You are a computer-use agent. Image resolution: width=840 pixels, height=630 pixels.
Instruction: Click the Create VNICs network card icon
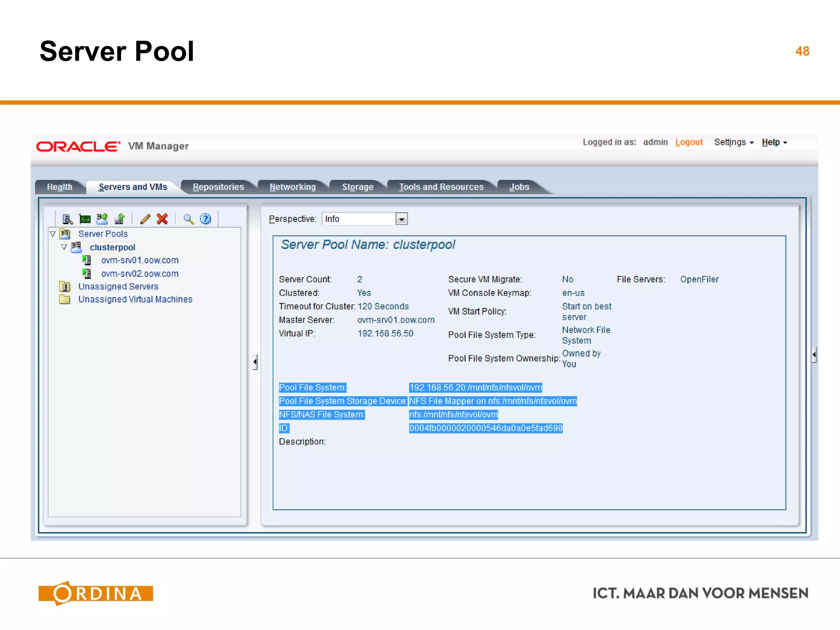(x=85, y=219)
